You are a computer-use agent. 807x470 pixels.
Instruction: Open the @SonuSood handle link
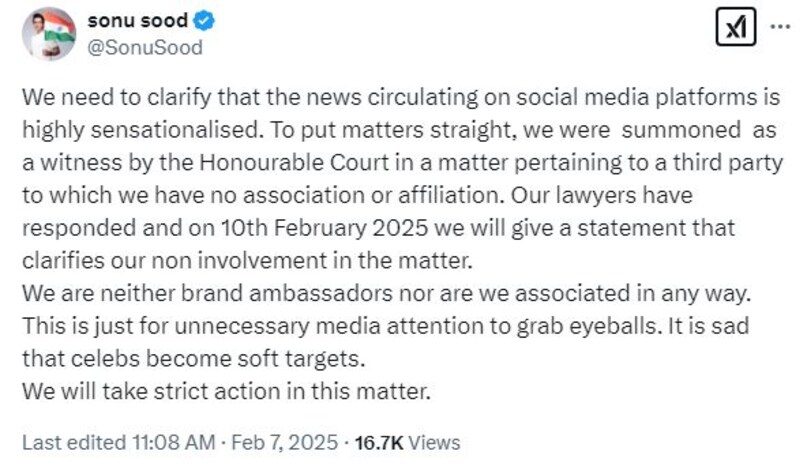tap(145, 47)
